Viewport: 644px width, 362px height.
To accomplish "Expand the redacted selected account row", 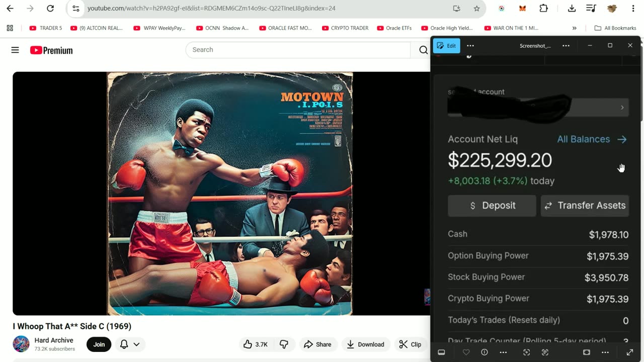I will click(538, 107).
